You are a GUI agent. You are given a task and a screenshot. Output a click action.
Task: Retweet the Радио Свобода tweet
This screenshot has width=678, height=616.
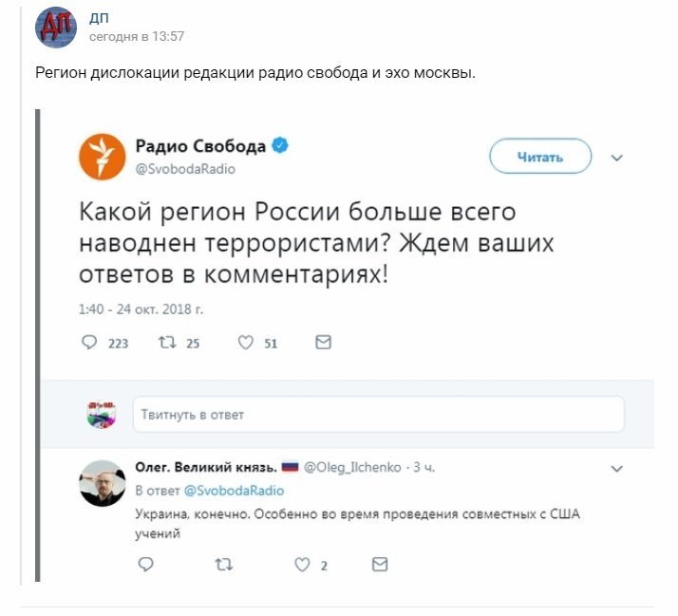167,343
